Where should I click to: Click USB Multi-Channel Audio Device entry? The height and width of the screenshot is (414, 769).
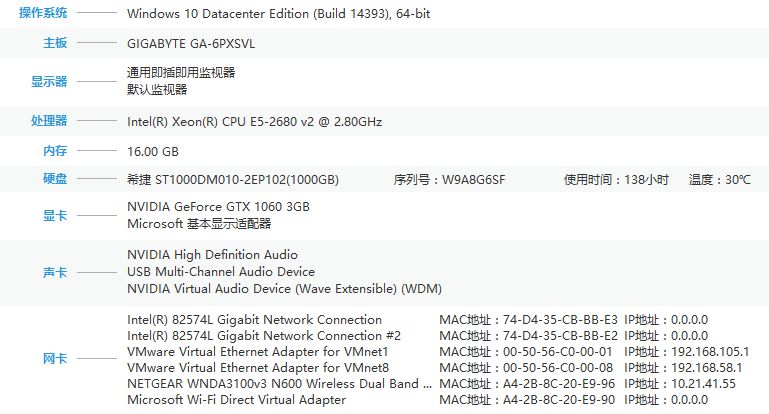[221, 272]
